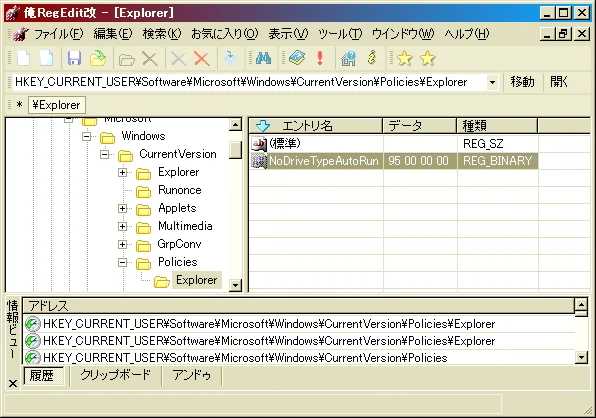Click the second yellow star favorites icon
Viewport: 596px width, 418px height.
pyautogui.click(x=428, y=58)
